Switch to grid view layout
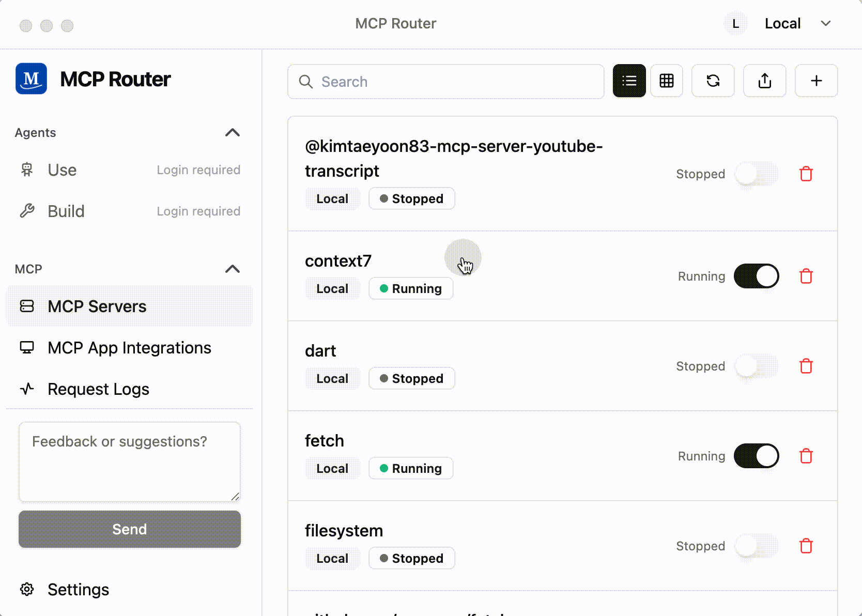Viewport: 862px width, 616px height. point(666,81)
